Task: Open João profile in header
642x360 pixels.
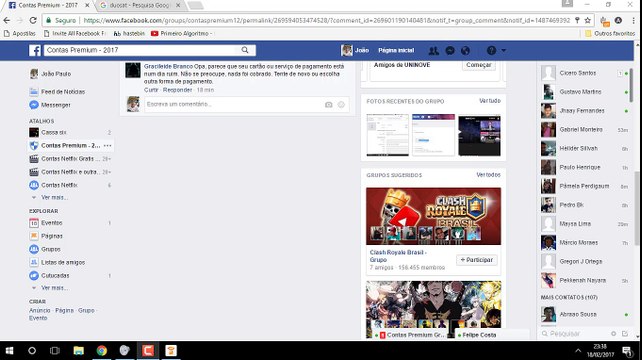Action: [x=355, y=50]
